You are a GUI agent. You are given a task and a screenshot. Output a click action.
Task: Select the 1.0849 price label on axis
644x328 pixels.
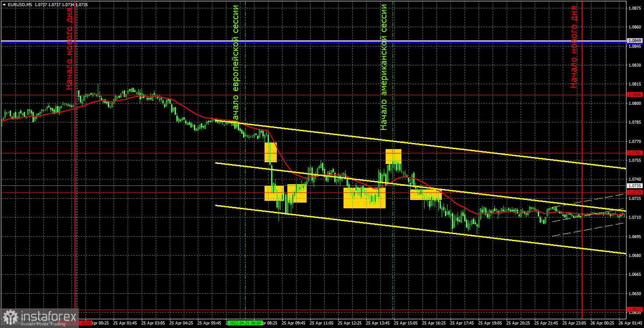pos(635,40)
